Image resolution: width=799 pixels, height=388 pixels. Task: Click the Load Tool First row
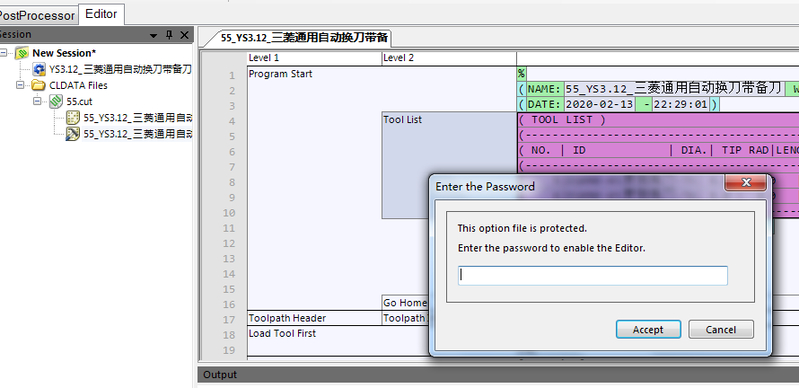click(282, 333)
